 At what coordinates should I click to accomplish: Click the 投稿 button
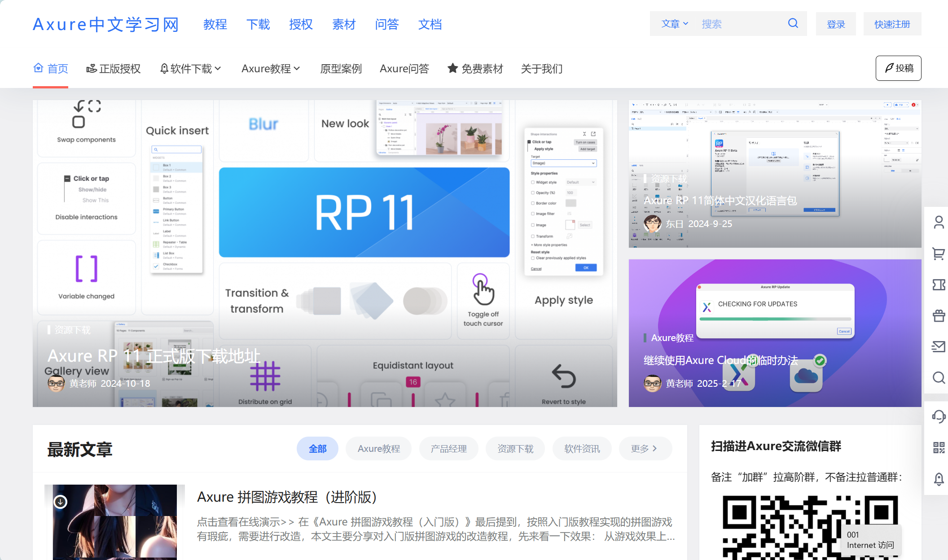(898, 68)
